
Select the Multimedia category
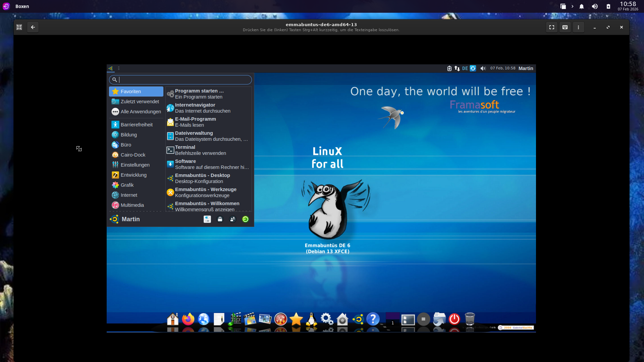[132, 205]
